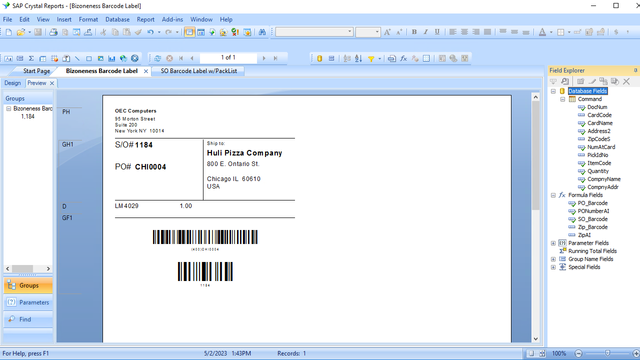
Task: Click the New report icon
Action: point(9,32)
